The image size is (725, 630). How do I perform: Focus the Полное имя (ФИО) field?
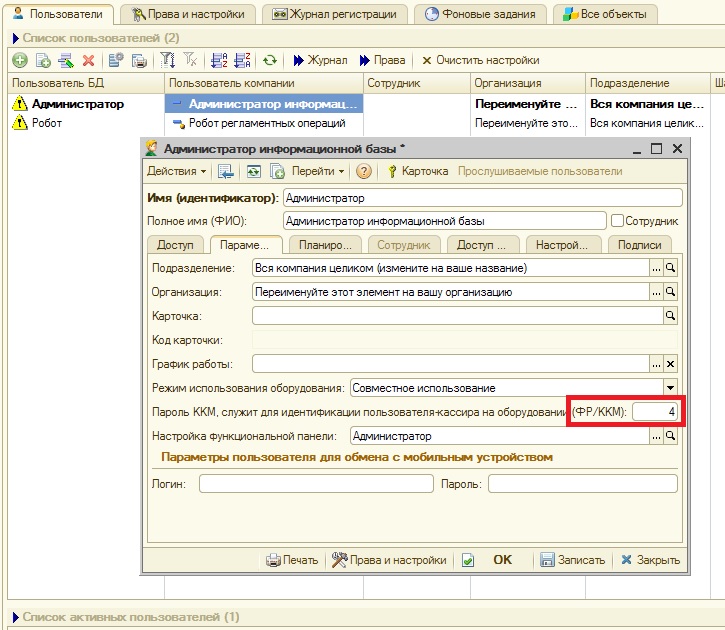444,221
